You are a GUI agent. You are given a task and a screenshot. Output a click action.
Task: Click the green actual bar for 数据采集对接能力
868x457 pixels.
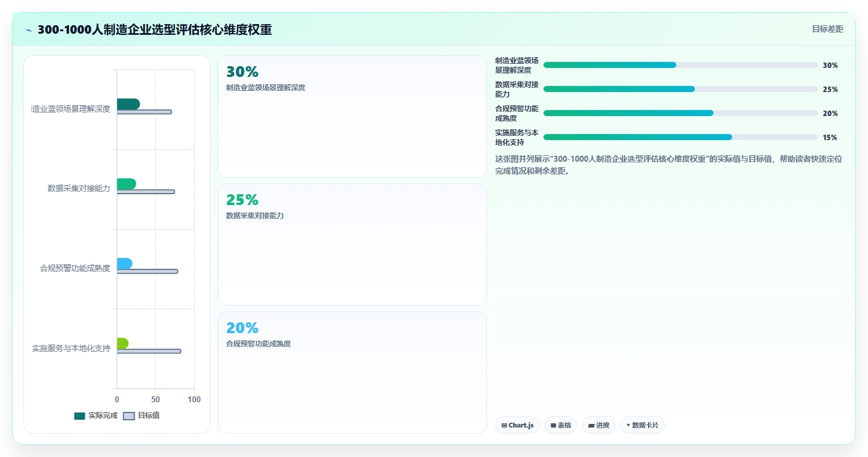126,184
